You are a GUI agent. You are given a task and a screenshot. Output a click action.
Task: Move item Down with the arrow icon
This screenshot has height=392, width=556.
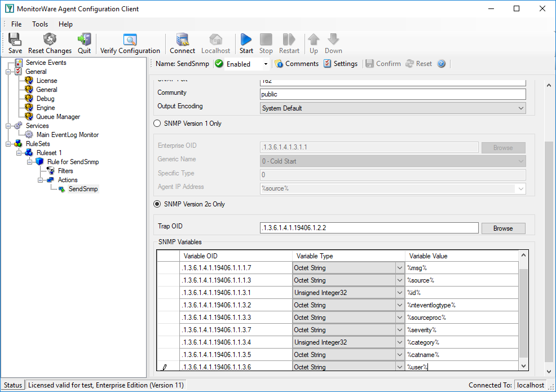click(x=333, y=43)
